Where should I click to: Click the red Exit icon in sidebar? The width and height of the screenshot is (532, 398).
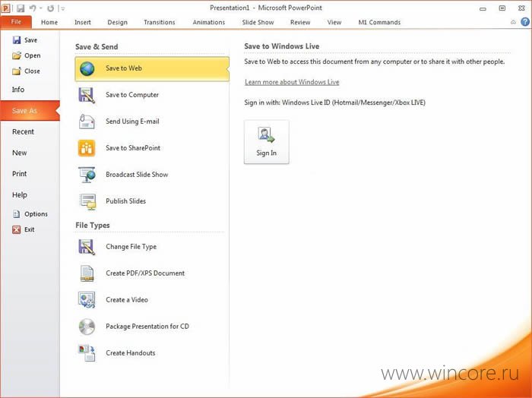(x=16, y=229)
